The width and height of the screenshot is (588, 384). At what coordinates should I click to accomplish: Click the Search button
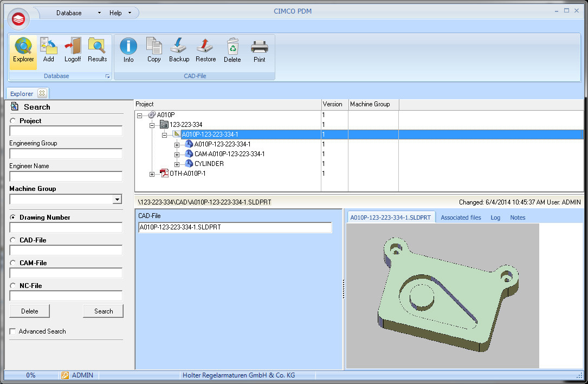pyautogui.click(x=104, y=311)
